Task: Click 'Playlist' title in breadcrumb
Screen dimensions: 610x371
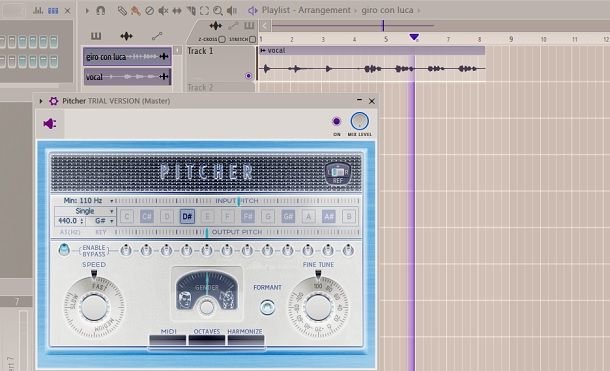Action: point(276,10)
